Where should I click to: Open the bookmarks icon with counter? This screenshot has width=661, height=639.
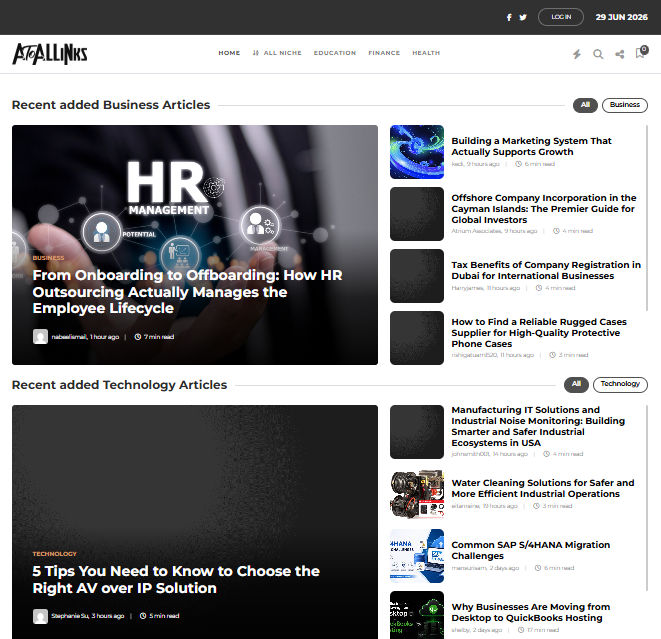pos(641,52)
